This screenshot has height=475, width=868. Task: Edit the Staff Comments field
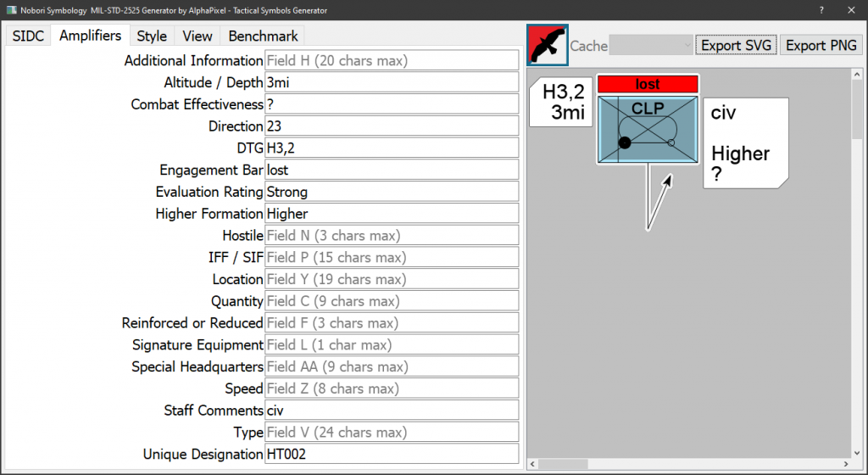point(392,411)
